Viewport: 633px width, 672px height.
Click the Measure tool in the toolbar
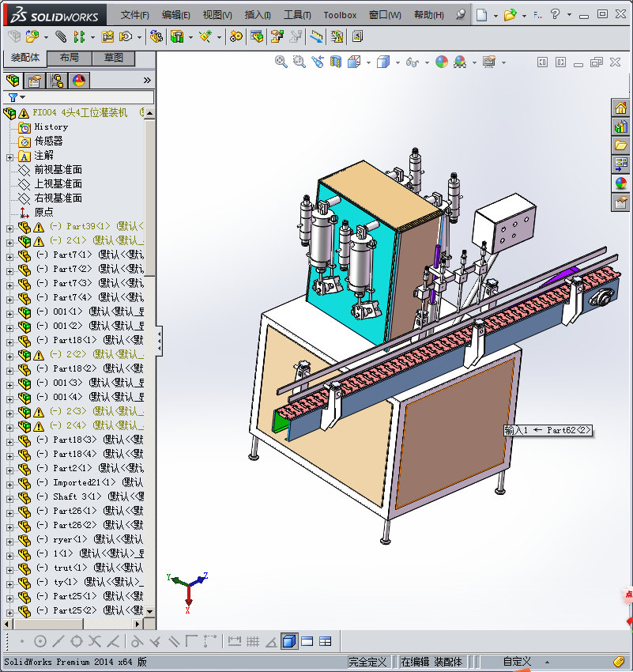[x=316, y=37]
